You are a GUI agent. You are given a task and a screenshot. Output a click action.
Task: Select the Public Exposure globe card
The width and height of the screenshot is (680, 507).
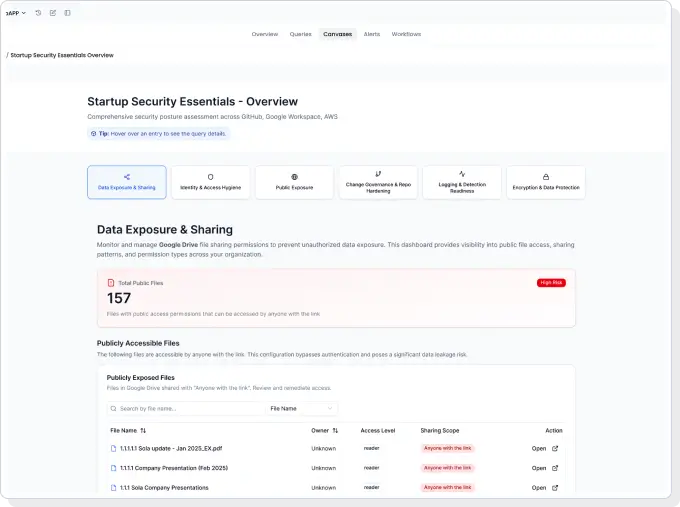[294, 182]
